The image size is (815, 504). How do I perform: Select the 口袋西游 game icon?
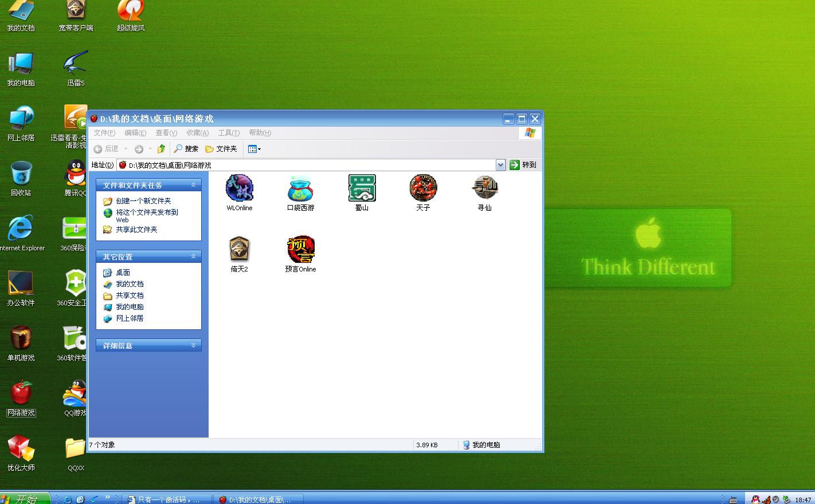300,188
